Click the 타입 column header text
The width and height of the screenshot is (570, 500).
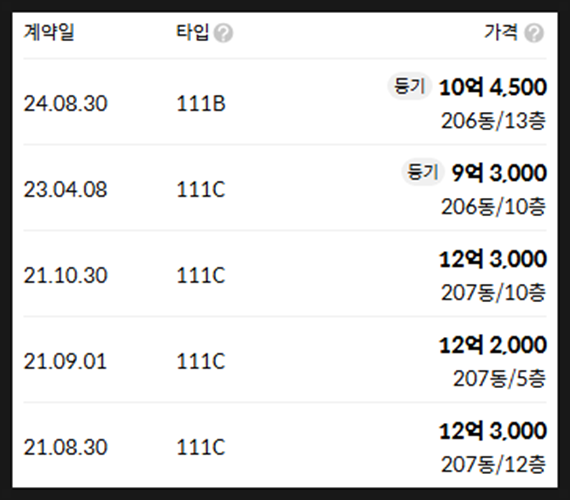(x=193, y=32)
